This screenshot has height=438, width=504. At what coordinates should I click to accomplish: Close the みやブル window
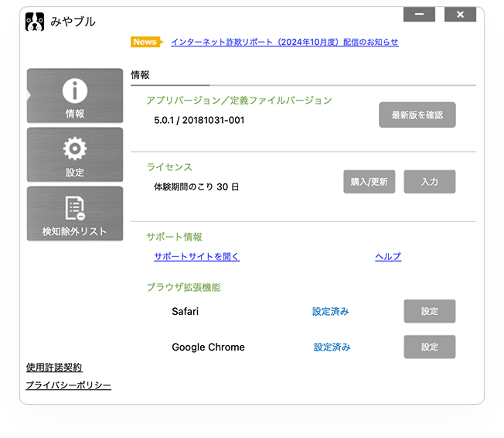pos(461,15)
